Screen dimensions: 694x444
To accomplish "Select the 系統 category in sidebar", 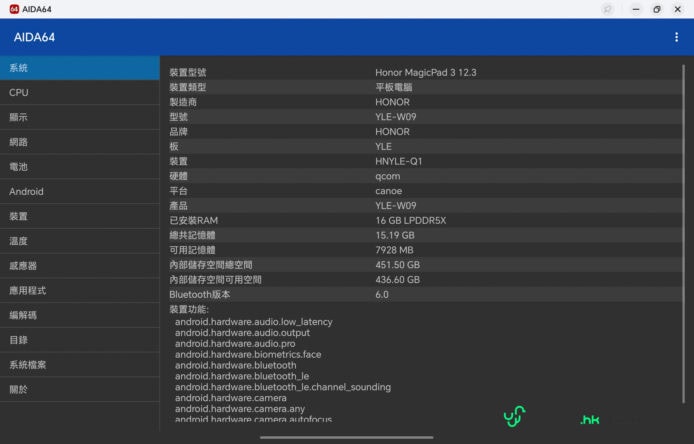I will 80,68.
